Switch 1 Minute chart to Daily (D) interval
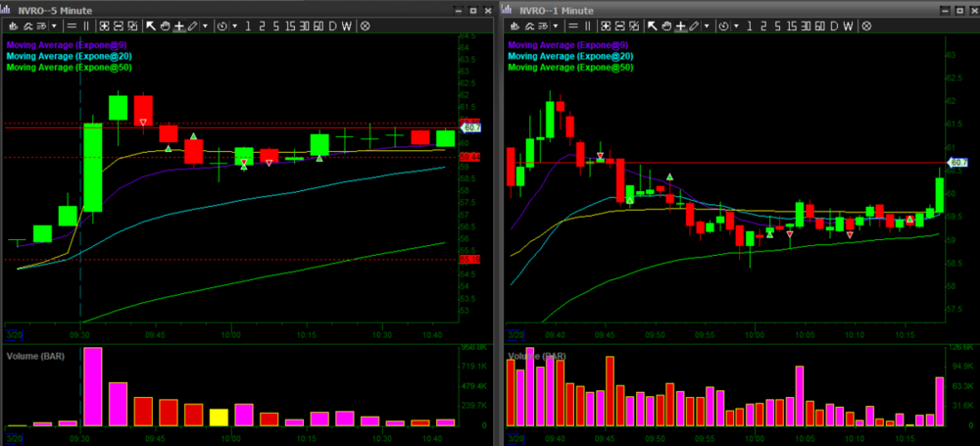Viewport: 980px width, 446px height. pos(832,26)
